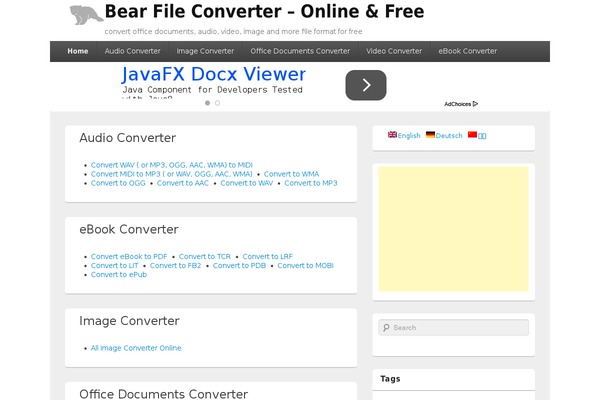Open Convert to OGG link
This screenshot has height=400, width=600.
pyautogui.click(x=118, y=183)
